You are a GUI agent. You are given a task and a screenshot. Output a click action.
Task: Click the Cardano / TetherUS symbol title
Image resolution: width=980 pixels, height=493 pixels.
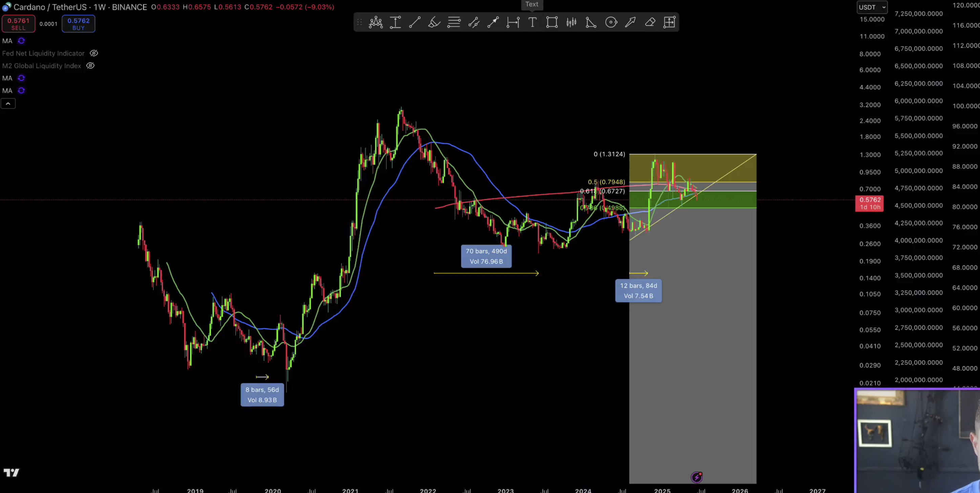tap(50, 7)
